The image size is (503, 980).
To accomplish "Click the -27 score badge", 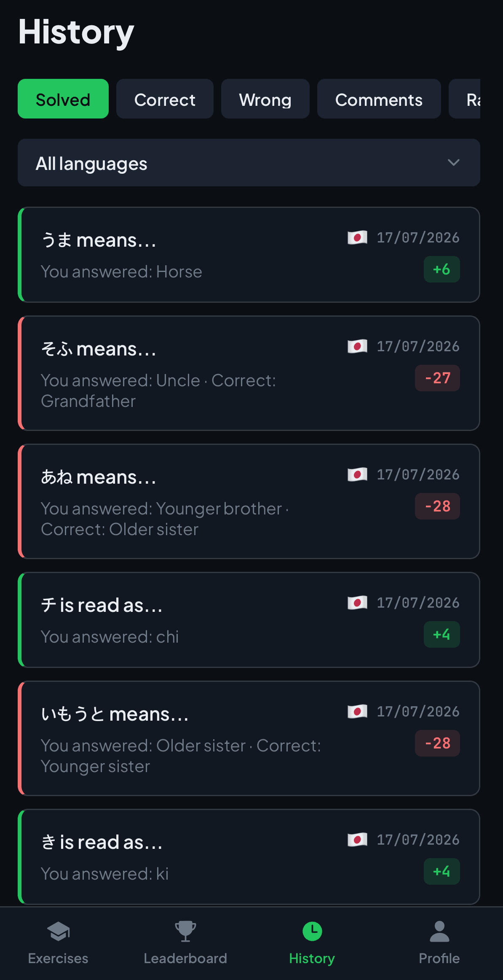I will click(x=437, y=378).
